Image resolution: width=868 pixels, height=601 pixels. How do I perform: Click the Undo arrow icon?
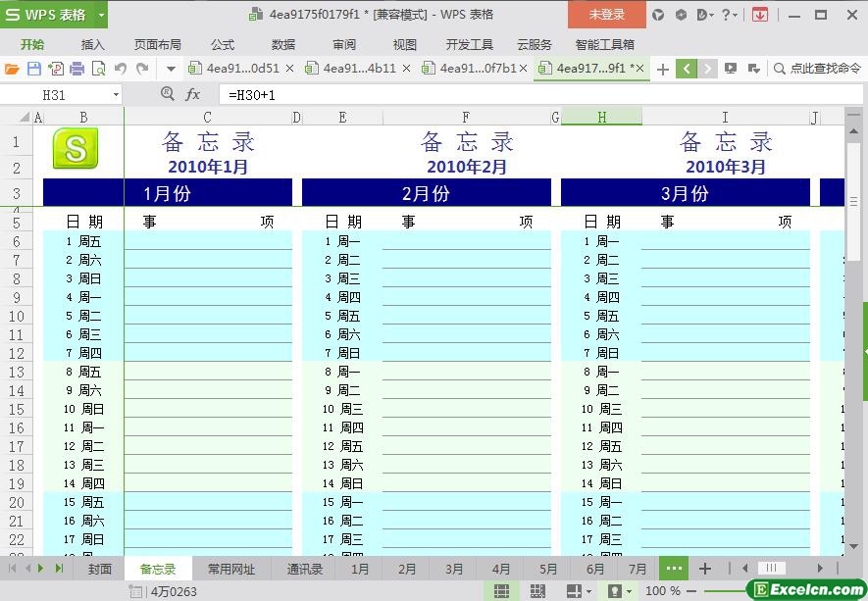(x=120, y=69)
